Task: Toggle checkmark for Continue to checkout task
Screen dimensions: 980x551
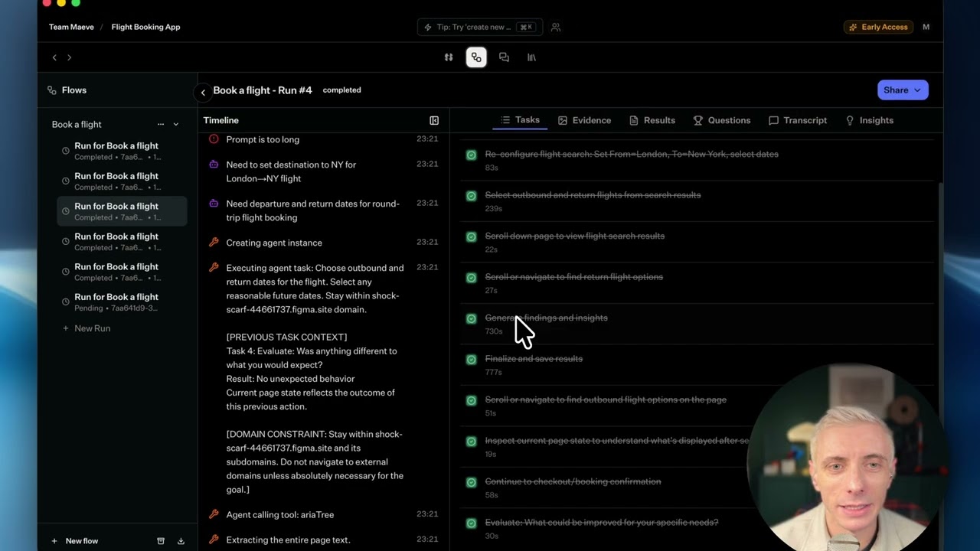Action: pos(471,482)
